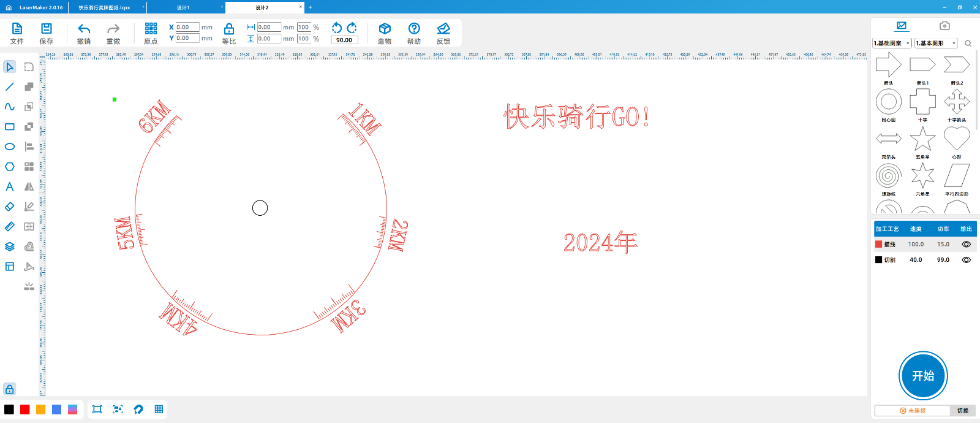Click the Save (保存) icon

point(46,29)
